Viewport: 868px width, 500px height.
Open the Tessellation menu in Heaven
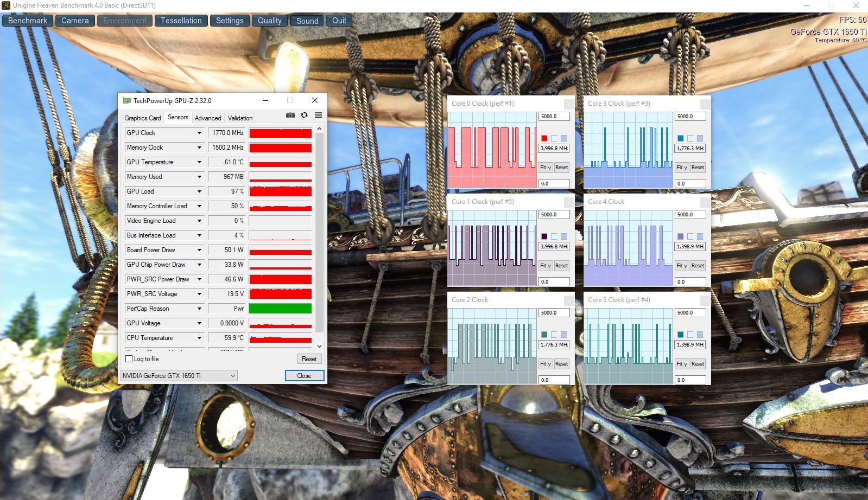coord(181,21)
